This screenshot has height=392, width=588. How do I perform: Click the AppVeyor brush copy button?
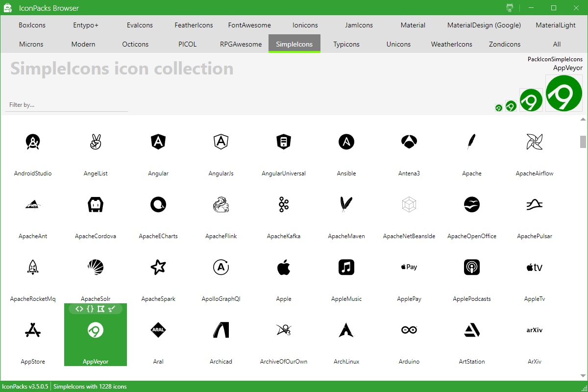[x=112, y=309]
